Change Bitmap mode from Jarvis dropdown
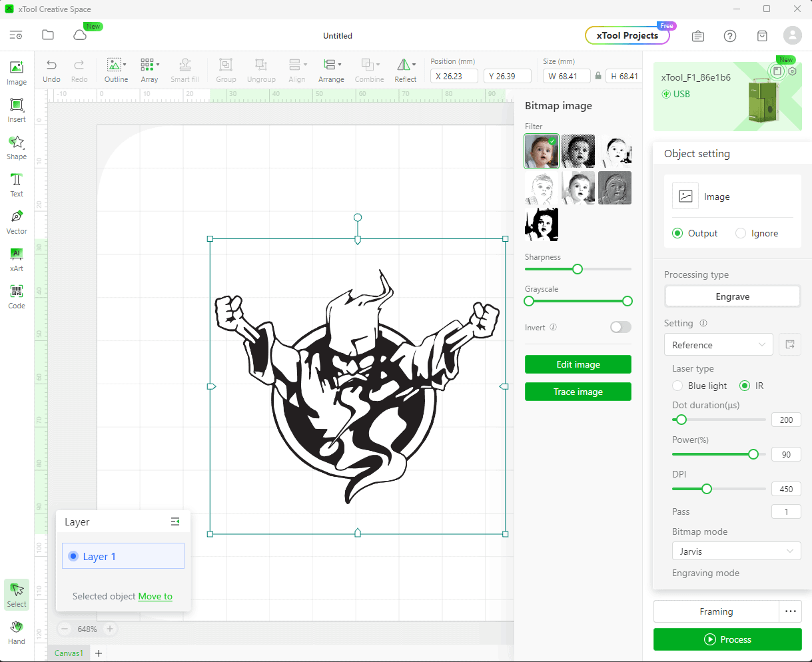The width and height of the screenshot is (812, 662). pos(736,551)
